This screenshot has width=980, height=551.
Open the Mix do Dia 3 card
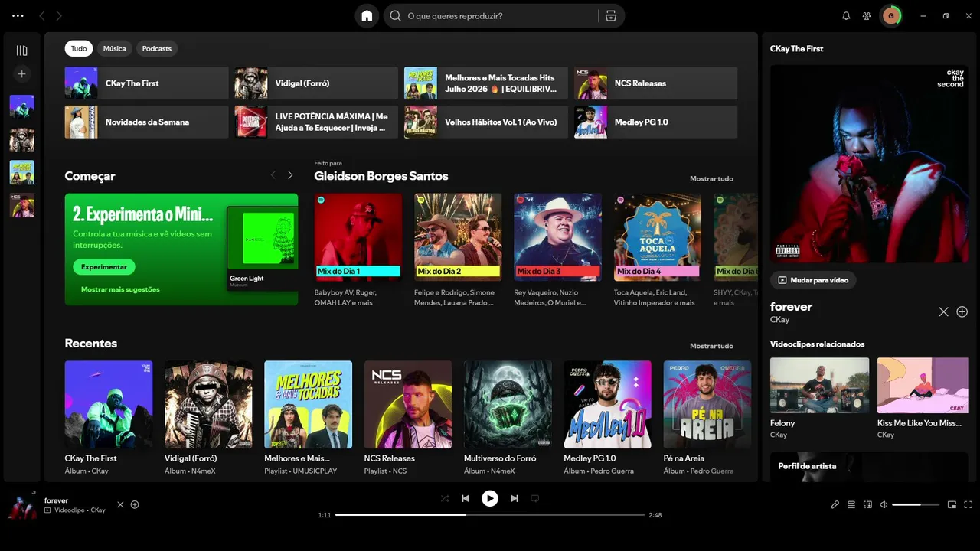point(557,250)
